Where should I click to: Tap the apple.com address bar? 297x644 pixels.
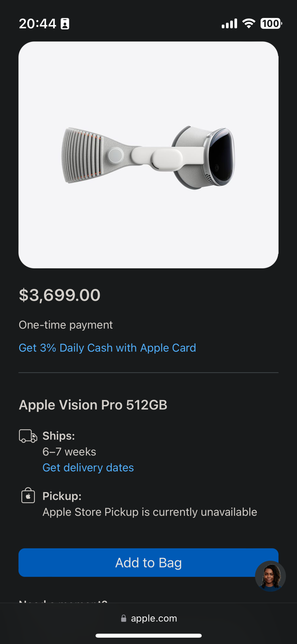pos(154,618)
